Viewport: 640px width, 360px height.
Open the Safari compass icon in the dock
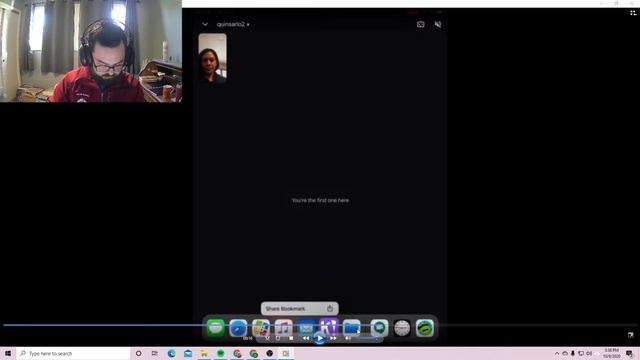pyautogui.click(x=238, y=328)
